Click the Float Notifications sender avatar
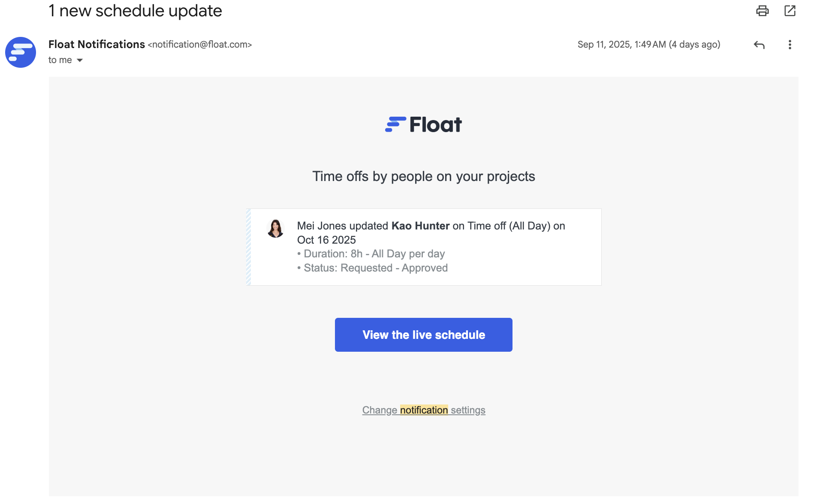 [21, 52]
